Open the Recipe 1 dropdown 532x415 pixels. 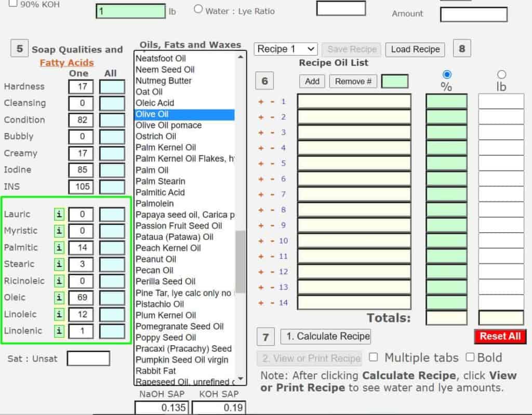tap(286, 49)
